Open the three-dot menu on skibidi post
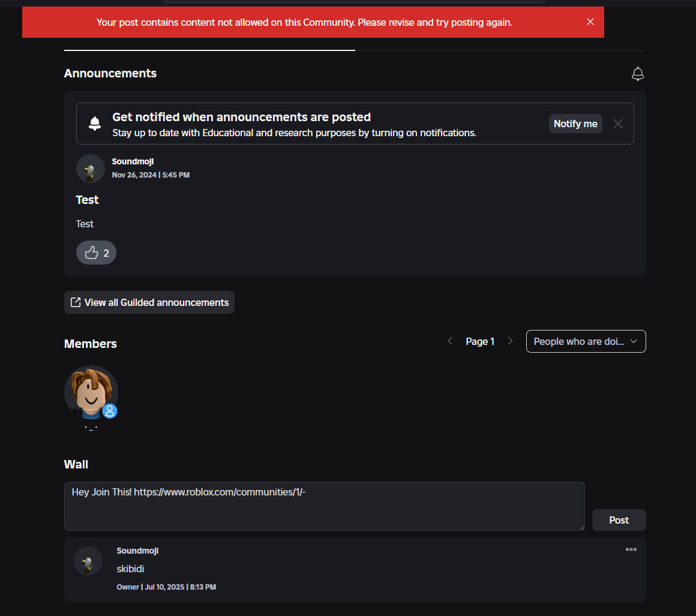Screen dimensions: 696x616 point(631,549)
